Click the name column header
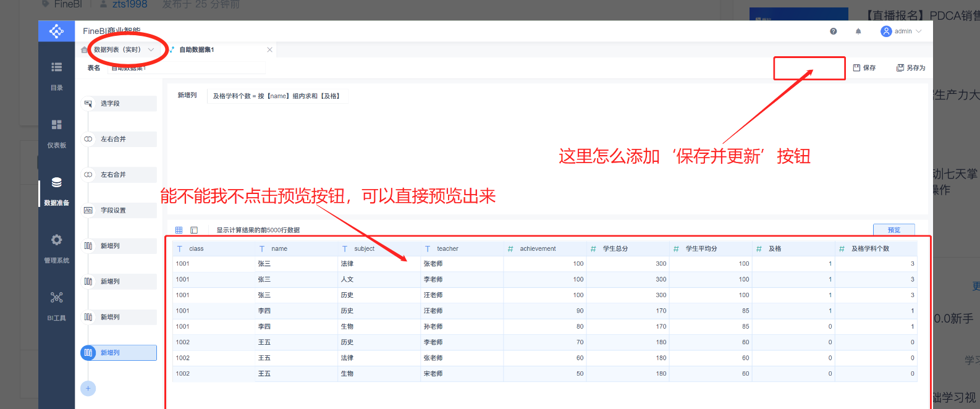Viewport: 980px width, 409px height. 297,249
